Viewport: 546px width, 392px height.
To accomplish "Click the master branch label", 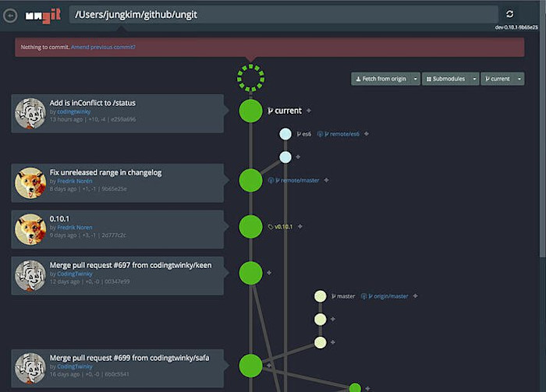I will point(343,296).
